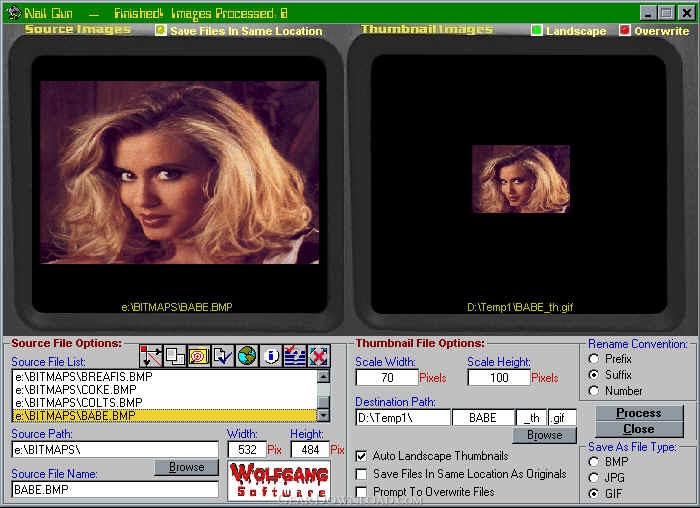The image size is (700, 508).
Task: Open the info icon in toolbar
Action: tap(271, 356)
